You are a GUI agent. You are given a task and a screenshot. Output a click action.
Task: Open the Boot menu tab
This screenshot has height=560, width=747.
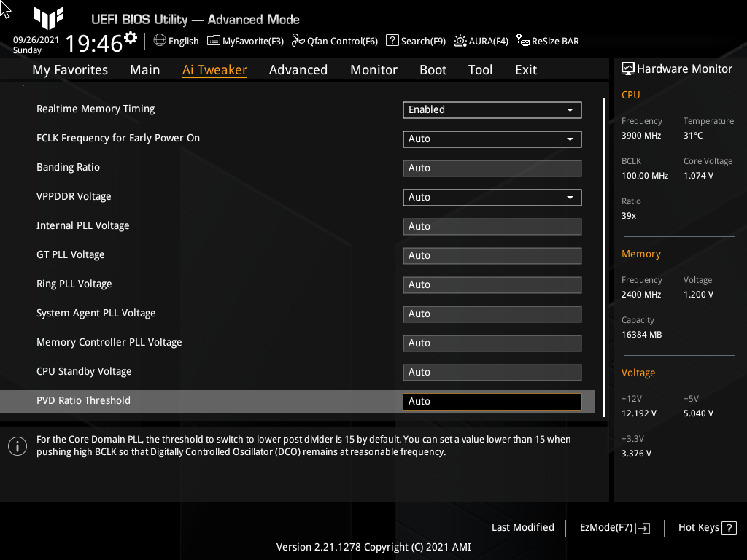click(x=433, y=69)
